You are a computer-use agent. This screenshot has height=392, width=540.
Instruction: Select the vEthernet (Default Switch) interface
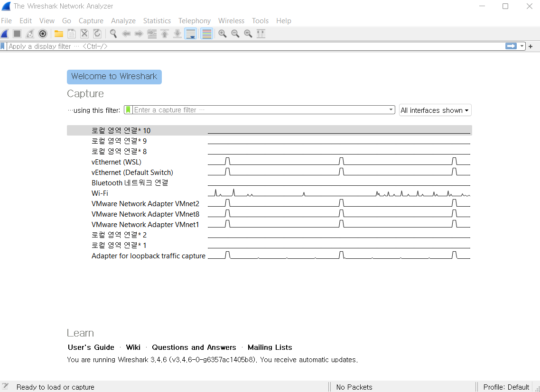[270, 172]
